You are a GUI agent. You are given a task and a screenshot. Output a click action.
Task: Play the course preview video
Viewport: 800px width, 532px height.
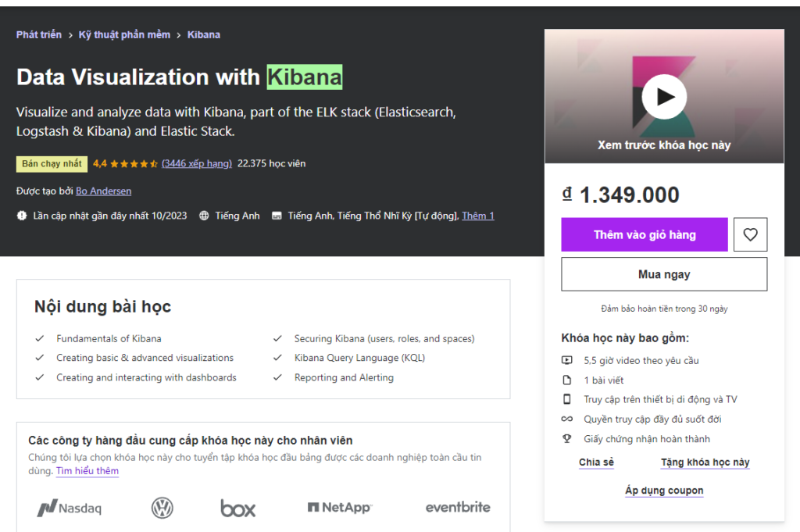point(664,97)
